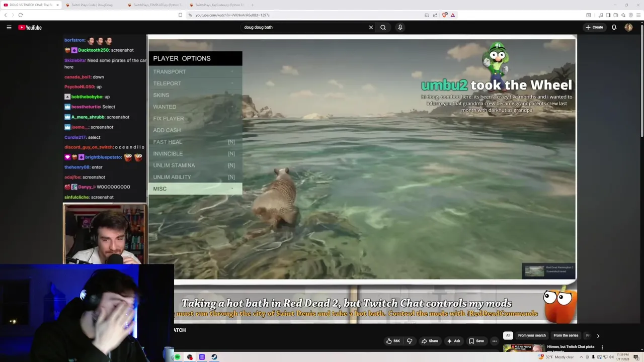644x362 pixels.
Task: Open the Hitman video thumbnail
Action: click(x=523, y=347)
